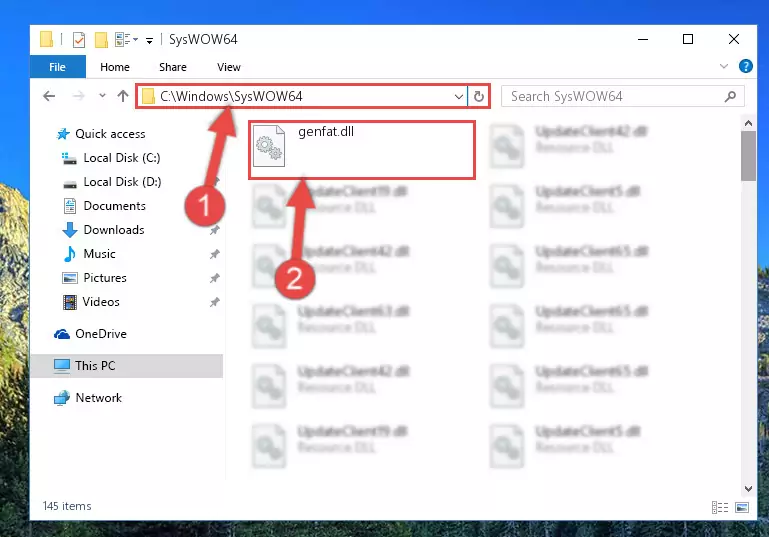Screen dimensions: 769x537
Task: Close the SysWOW64 window
Action: (x=734, y=39)
